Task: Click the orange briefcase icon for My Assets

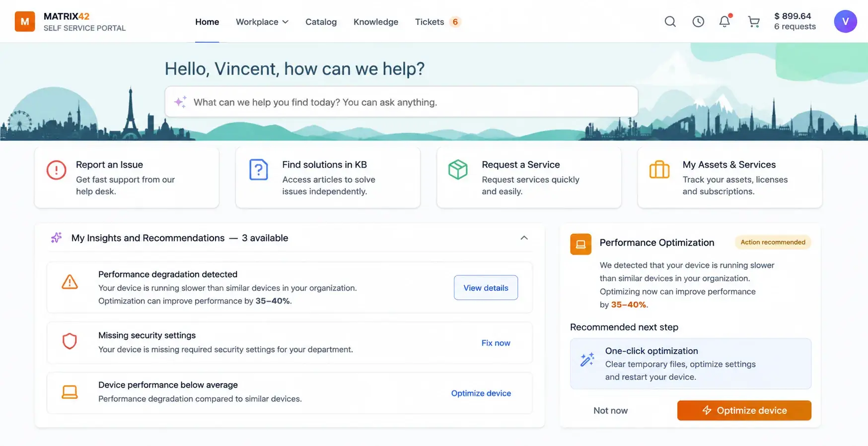Action: click(659, 170)
